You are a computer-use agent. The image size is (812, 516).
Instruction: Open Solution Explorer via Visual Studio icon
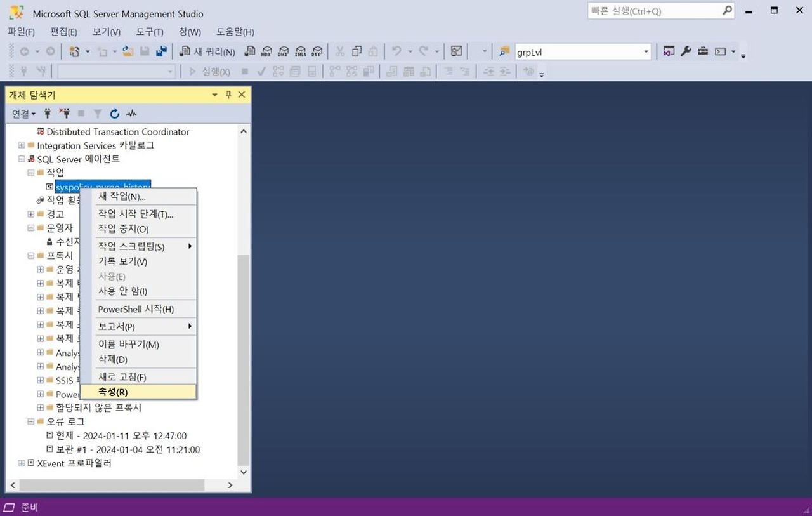(x=669, y=51)
